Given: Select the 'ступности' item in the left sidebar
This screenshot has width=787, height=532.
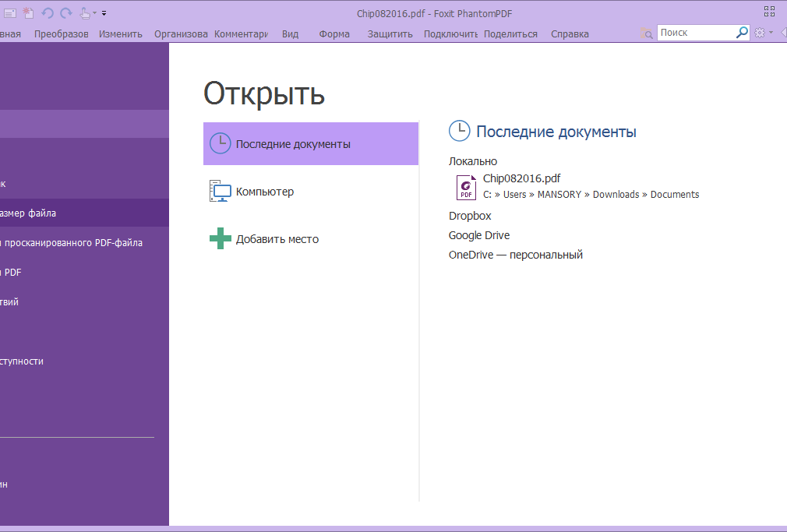Looking at the screenshot, I should pos(84,361).
